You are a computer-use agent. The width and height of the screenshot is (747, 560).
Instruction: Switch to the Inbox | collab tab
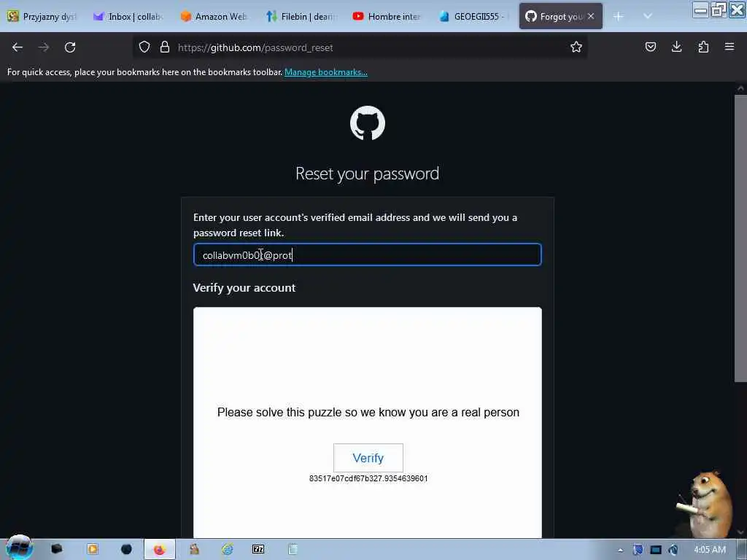tap(128, 17)
